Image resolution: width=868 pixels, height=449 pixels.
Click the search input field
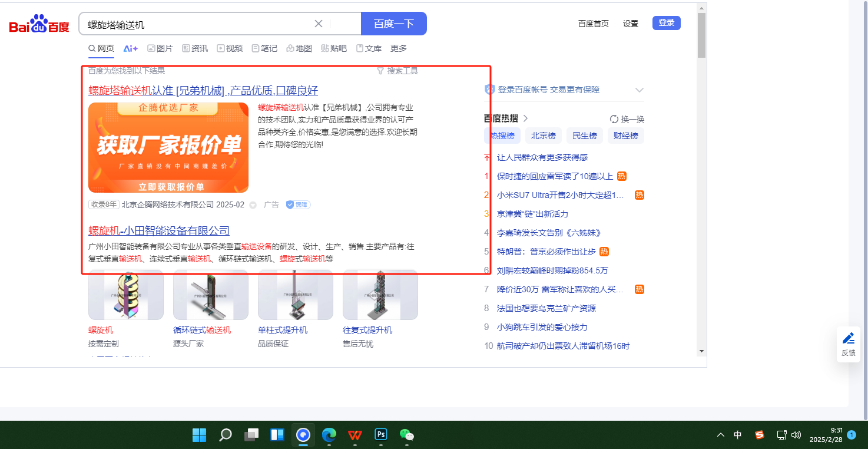pyautogui.click(x=197, y=24)
